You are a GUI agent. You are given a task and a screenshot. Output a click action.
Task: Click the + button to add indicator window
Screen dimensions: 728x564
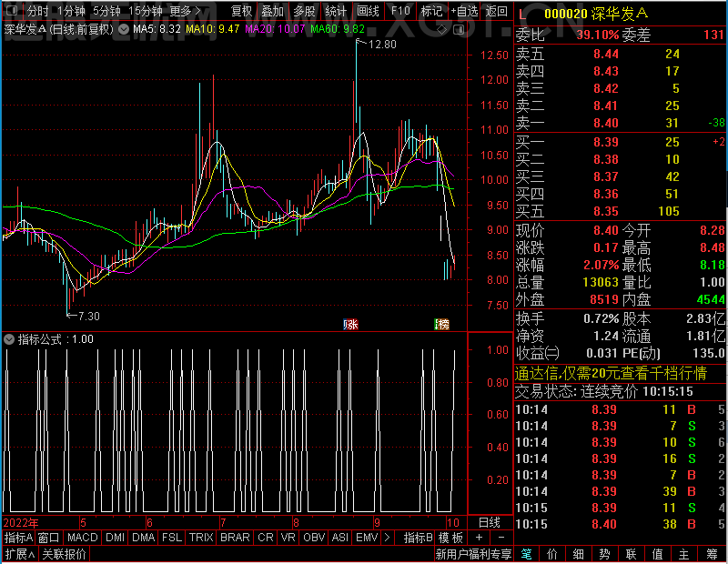point(480,538)
